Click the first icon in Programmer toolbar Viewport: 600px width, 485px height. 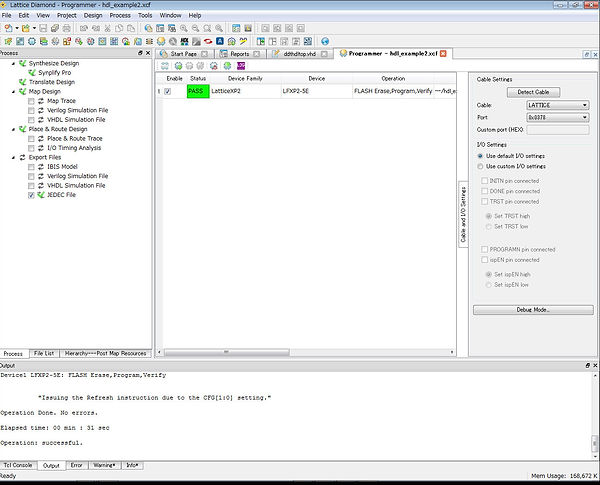165,66
